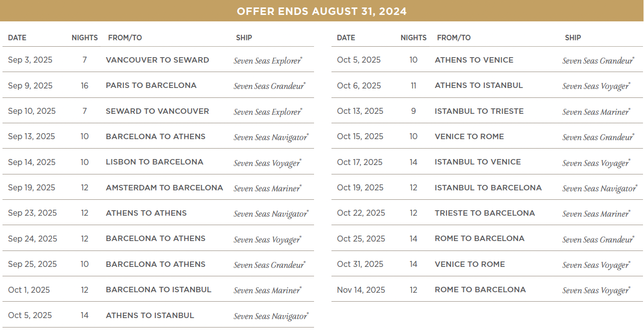Click the Nov 14, 2025 date
The image size is (644, 332).
point(361,290)
